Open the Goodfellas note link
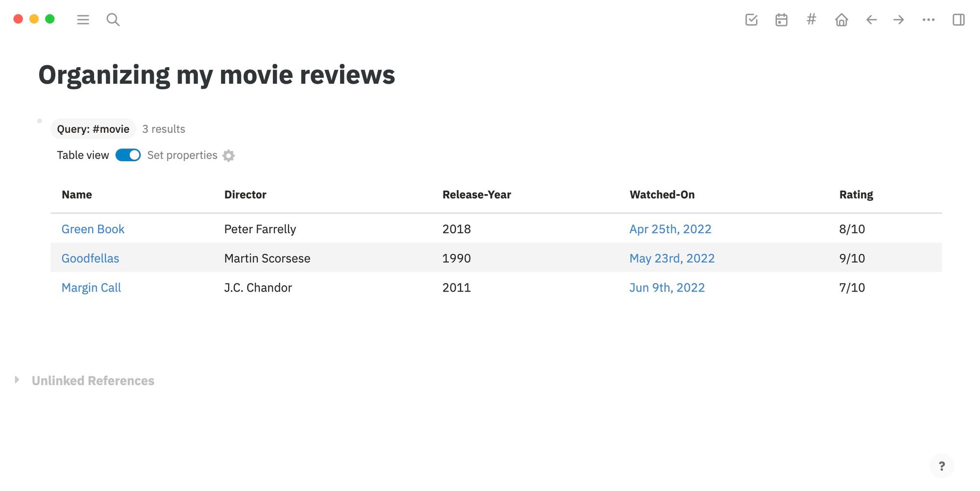Viewport: 980px width, 491px height. pyautogui.click(x=90, y=258)
